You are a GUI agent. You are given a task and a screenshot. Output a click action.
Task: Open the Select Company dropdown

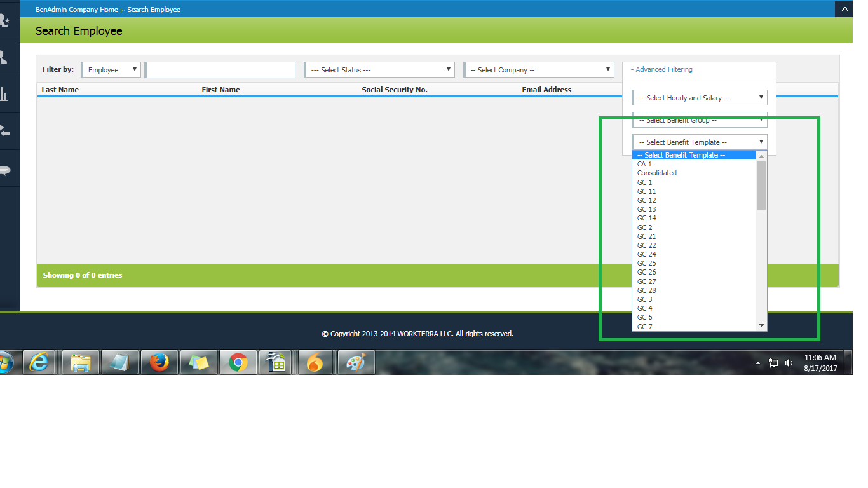539,70
